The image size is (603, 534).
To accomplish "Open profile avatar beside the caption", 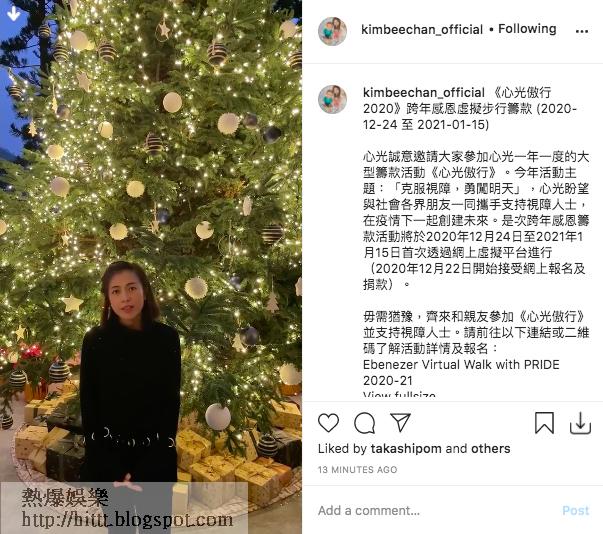I will (x=332, y=99).
